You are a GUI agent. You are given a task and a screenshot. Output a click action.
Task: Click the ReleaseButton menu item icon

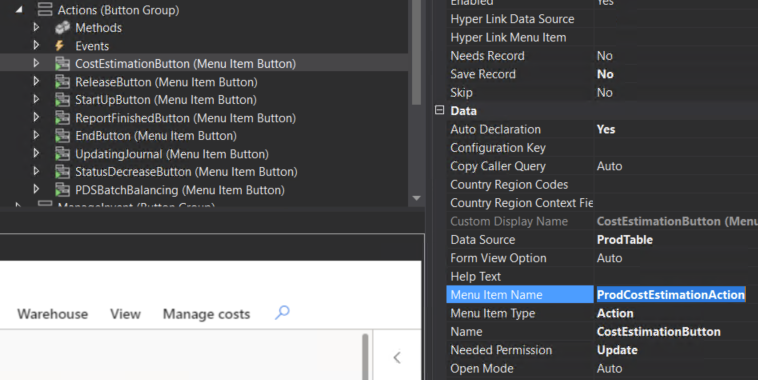pyautogui.click(x=62, y=82)
